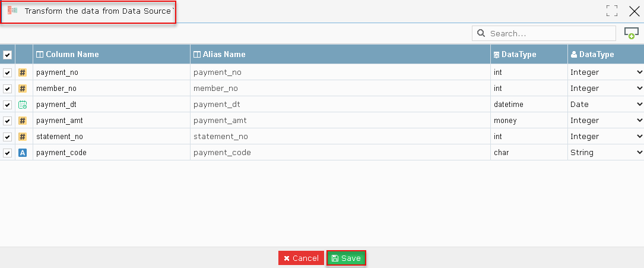Expand the String datatype dropdown for payment_code

tap(606, 153)
